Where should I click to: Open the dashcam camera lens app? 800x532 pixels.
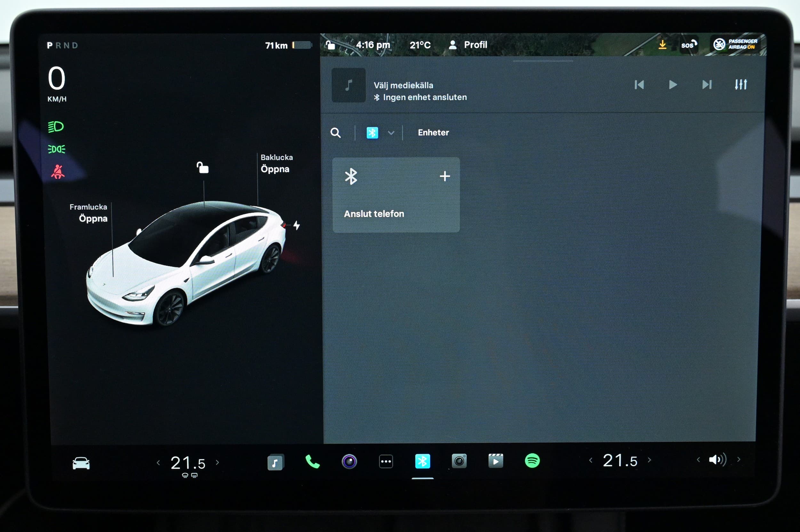pyautogui.click(x=349, y=461)
